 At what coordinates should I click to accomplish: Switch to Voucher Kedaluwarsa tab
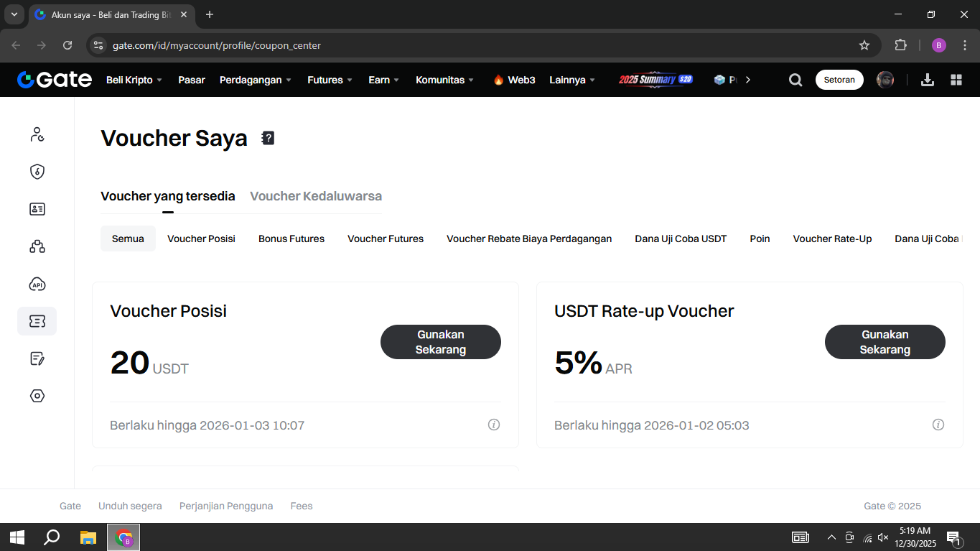(x=316, y=196)
